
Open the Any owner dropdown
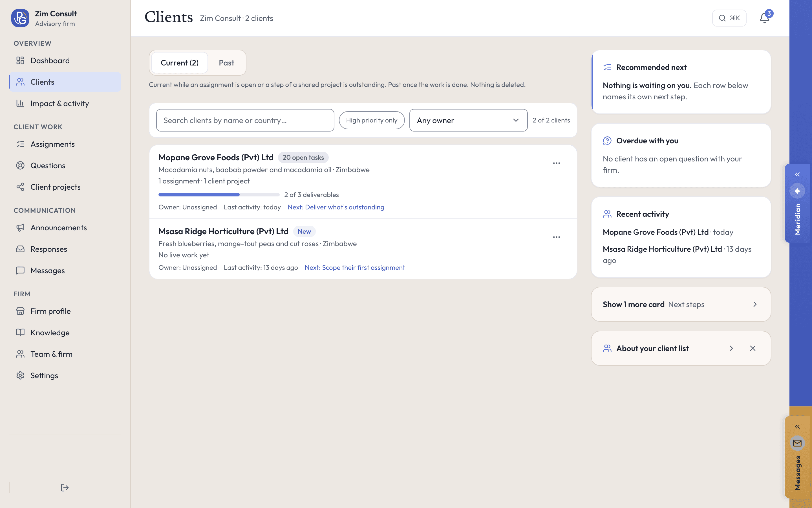tap(468, 120)
